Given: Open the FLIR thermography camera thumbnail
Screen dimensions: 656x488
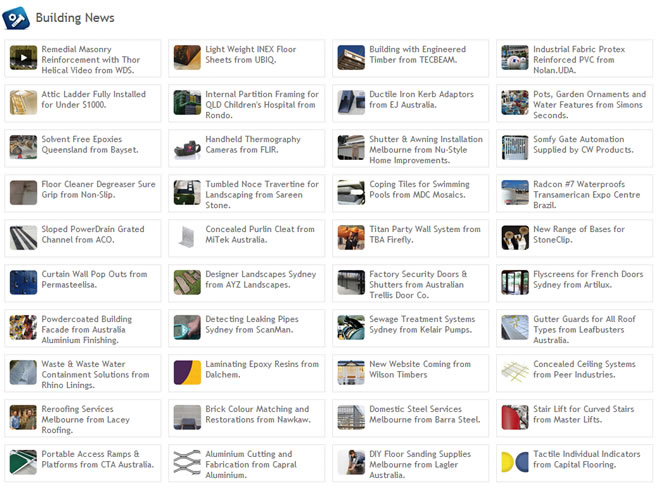Looking at the screenshot, I should 187,147.
